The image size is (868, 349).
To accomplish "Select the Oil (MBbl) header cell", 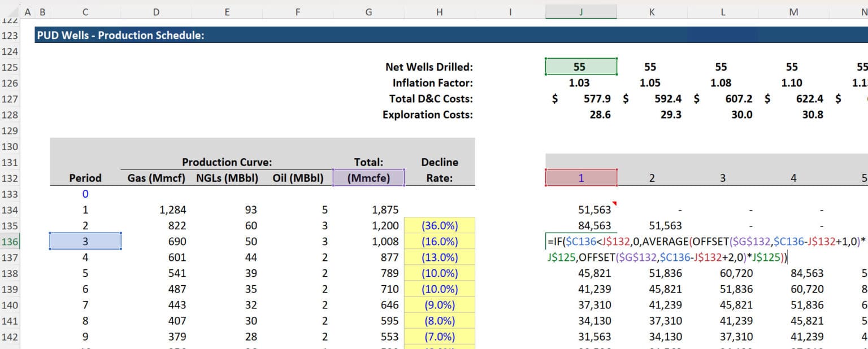I will (x=297, y=177).
